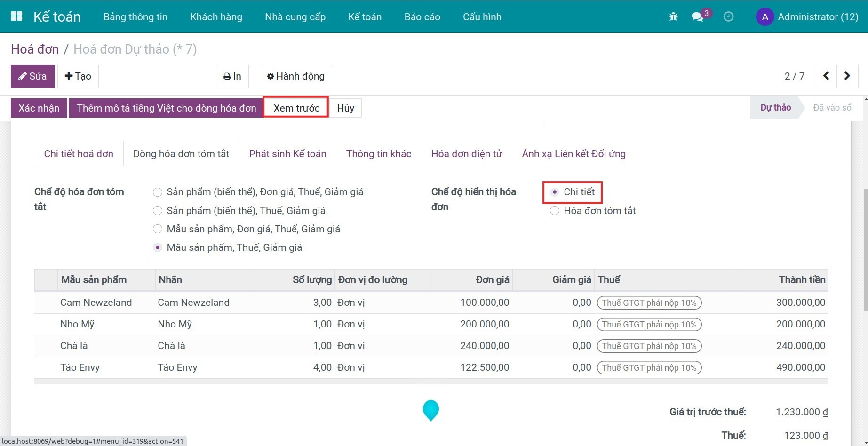Open the activities clock icon
This screenshot has width=868, height=446.
tap(728, 17)
